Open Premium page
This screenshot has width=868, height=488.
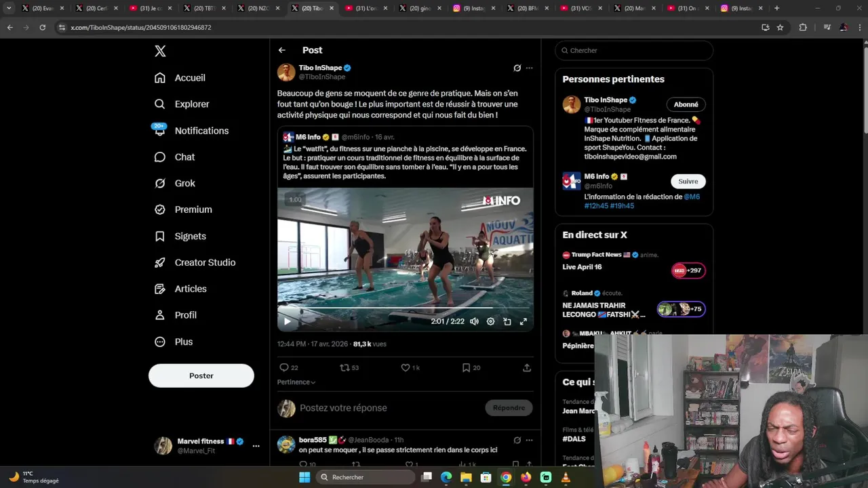[183, 210]
